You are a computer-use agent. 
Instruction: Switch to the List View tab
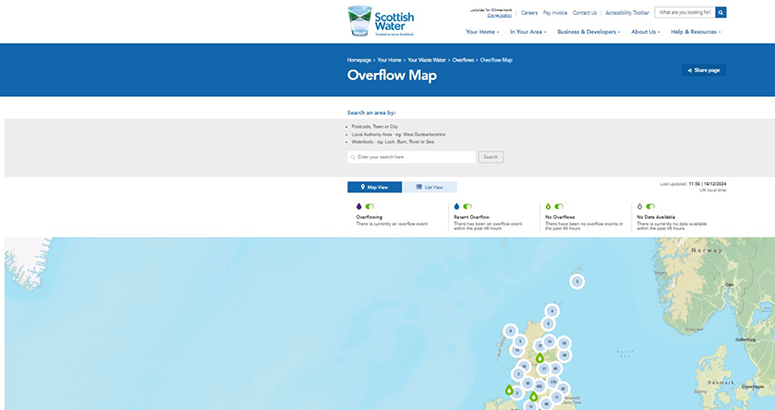430,187
